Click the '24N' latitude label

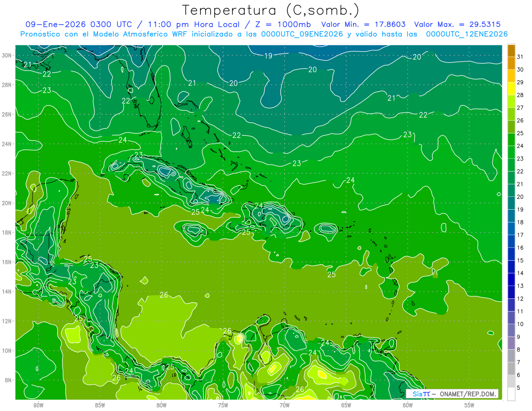[8, 144]
